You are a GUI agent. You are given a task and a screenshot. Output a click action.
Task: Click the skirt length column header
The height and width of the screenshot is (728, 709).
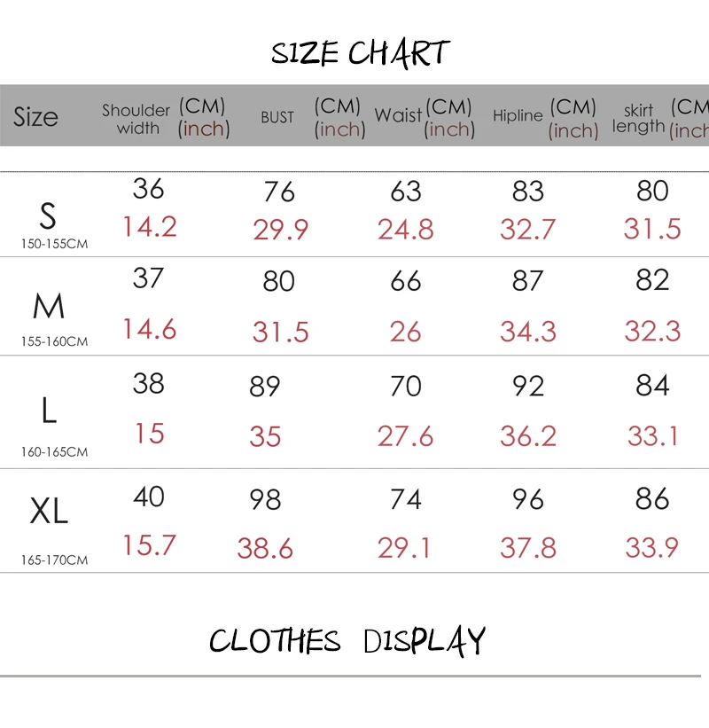[x=638, y=119]
